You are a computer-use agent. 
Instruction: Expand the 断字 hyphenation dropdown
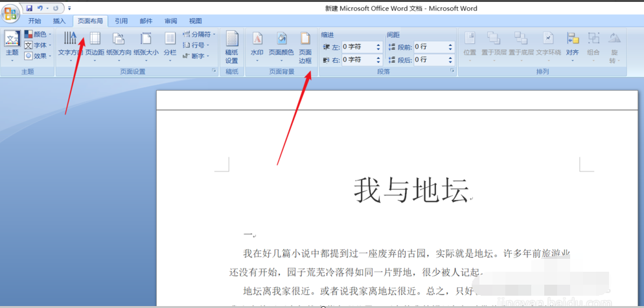196,56
